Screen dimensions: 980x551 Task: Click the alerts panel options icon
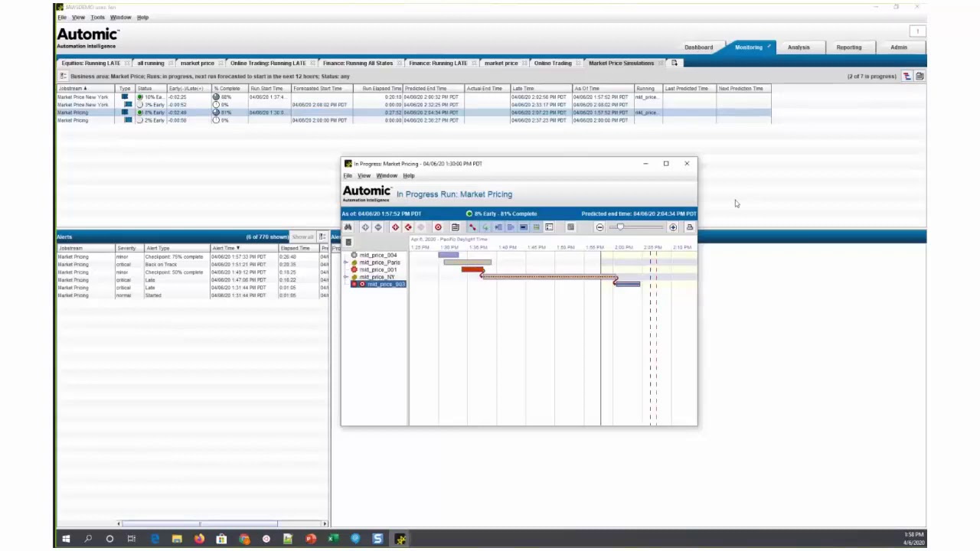pos(322,236)
